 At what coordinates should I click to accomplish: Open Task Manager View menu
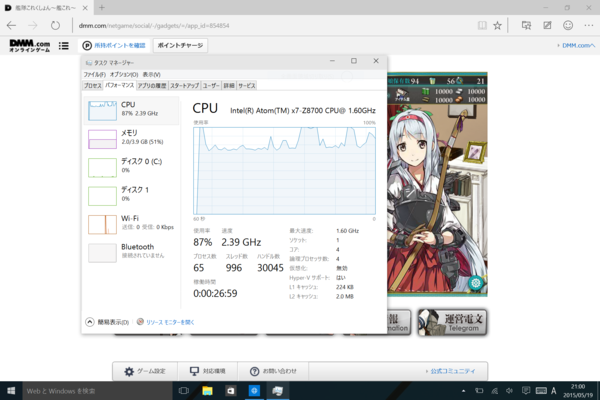[152, 74]
